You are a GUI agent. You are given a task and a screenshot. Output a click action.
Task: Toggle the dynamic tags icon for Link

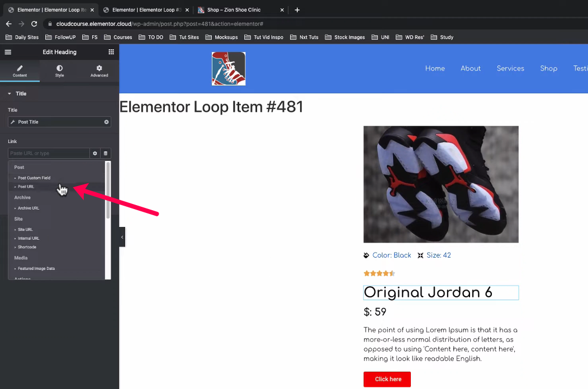[x=106, y=154]
